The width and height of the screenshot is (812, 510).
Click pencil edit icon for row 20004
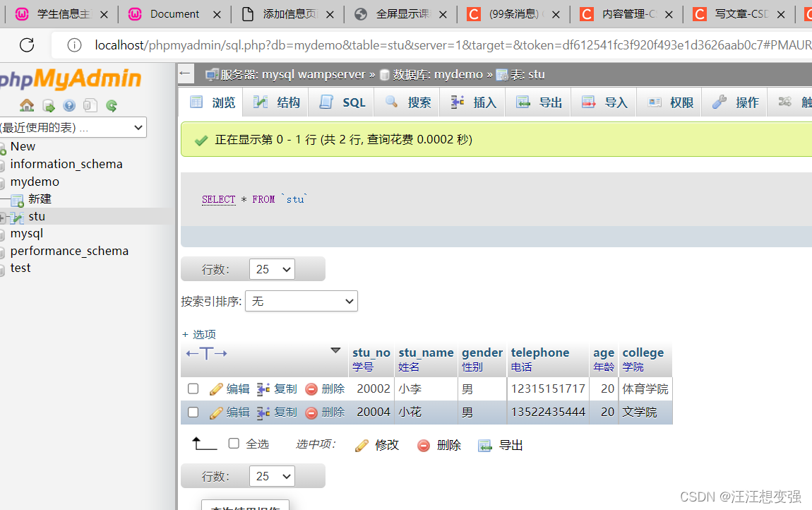click(217, 413)
